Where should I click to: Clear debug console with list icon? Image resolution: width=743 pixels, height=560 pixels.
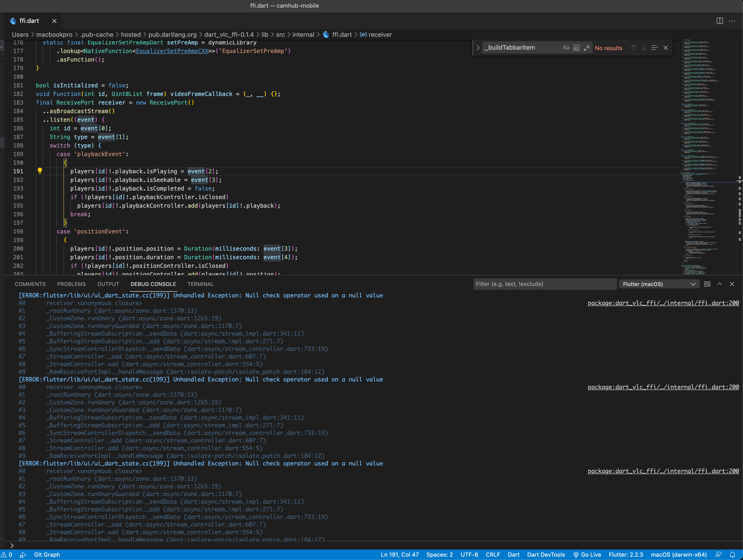[707, 284]
